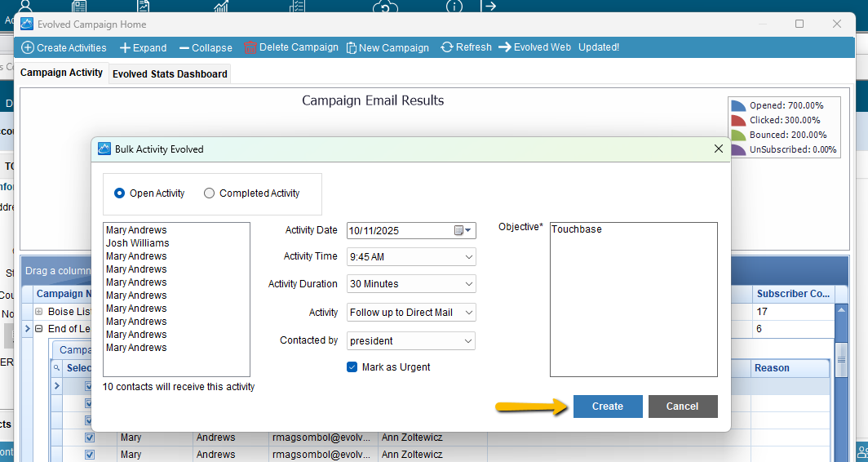Open the Contacted by dropdown

[x=469, y=341]
